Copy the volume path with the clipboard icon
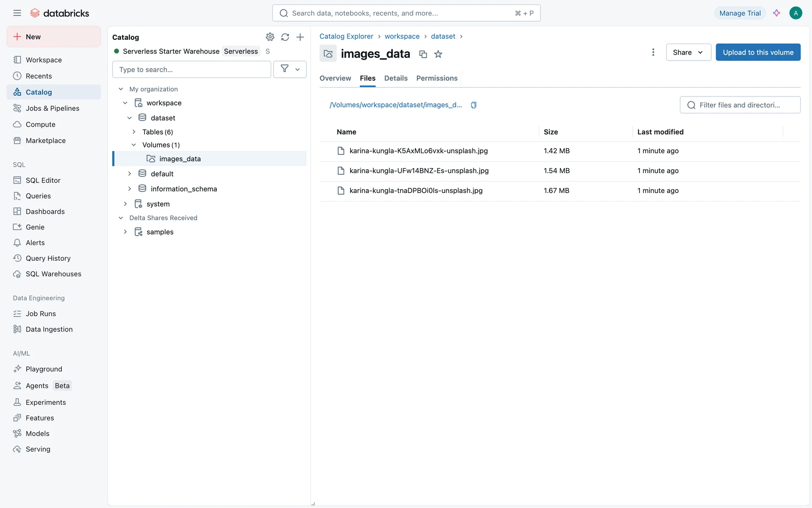Image resolution: width=812 pixels, height=508 pixels. (474, 105)
